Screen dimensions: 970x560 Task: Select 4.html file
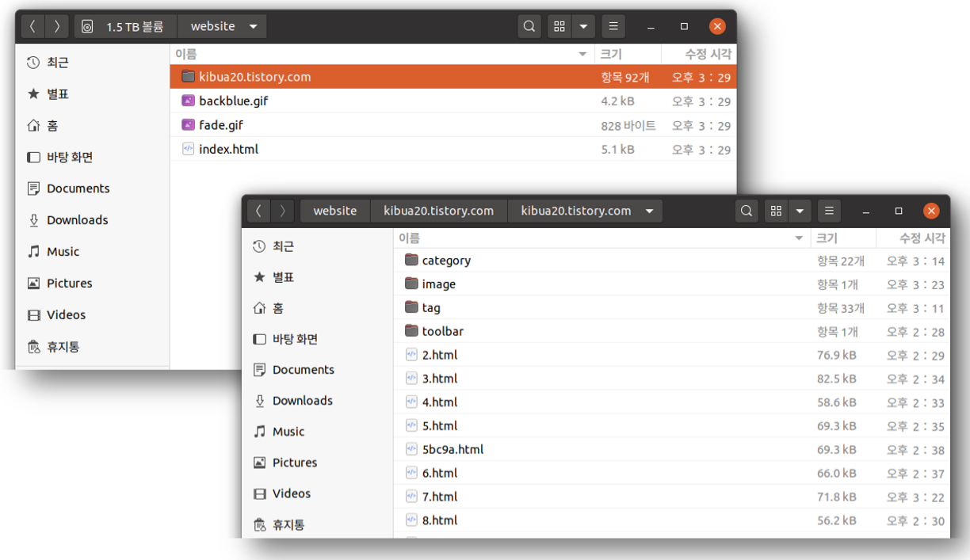[x=672, y=402]
